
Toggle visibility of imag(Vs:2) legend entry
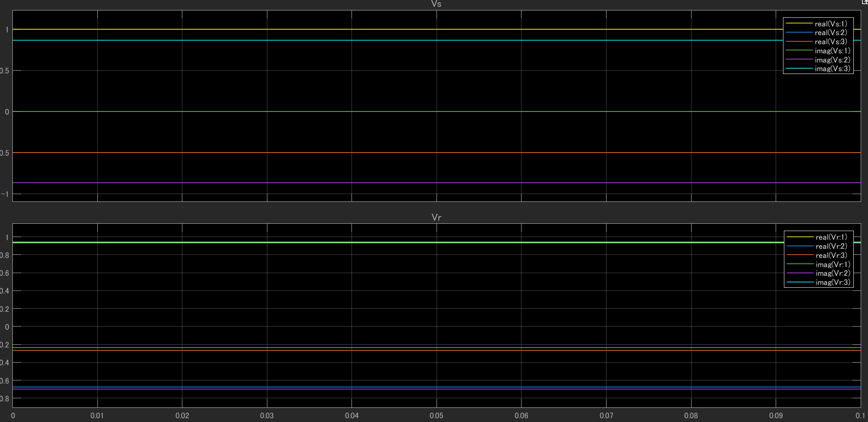pyautogui.click(x=831, y=60)
